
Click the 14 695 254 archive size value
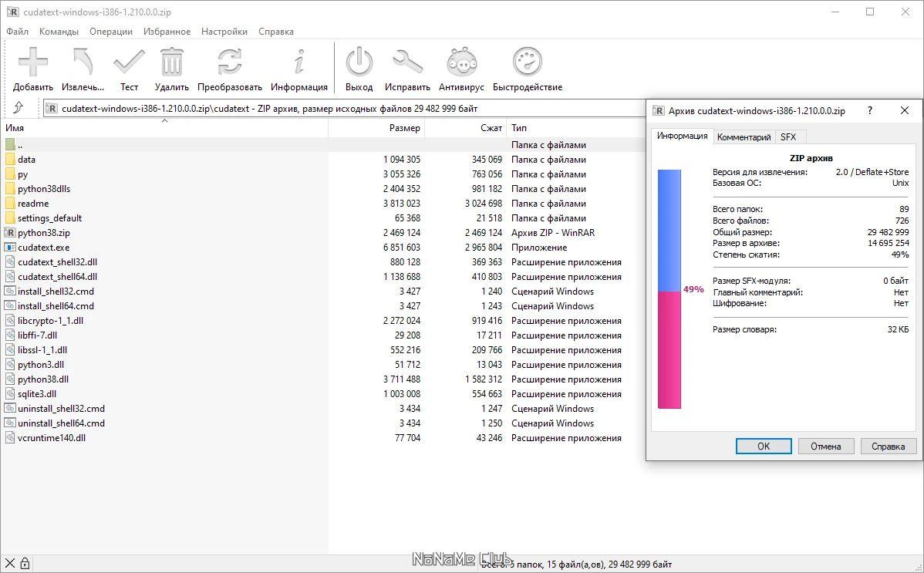tap(888, 243)
